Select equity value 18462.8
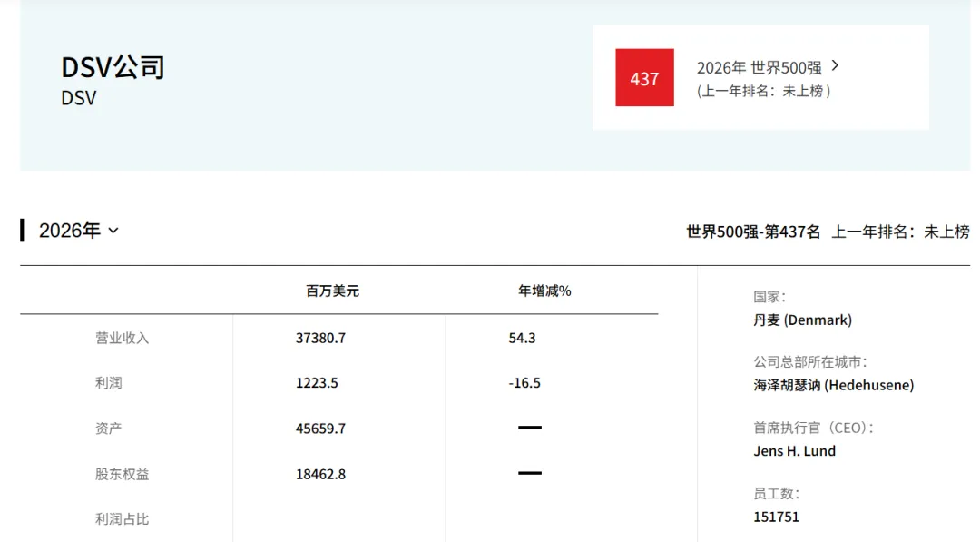Image resolution: width=980 pixels, height=542 pixels. (320, 475)
